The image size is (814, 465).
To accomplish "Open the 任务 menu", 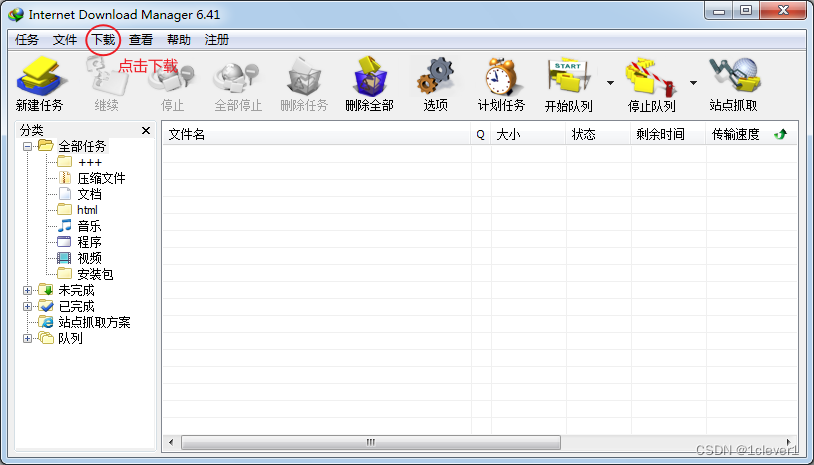I will [x=27, y=40].
